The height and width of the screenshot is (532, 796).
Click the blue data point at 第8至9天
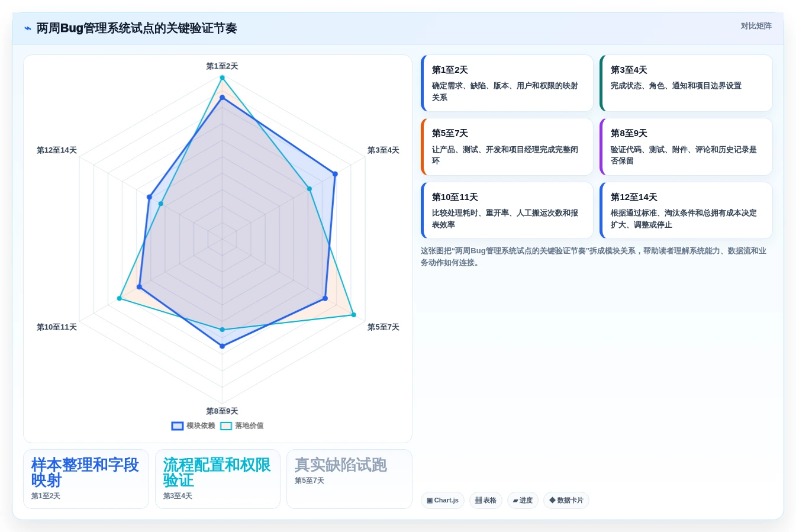tap(223, 346)
